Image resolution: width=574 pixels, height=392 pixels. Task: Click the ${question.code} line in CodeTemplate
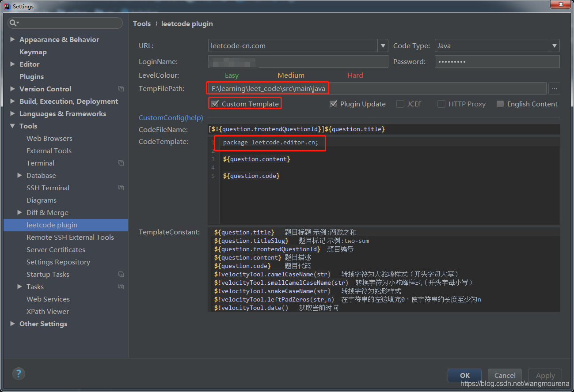(251, 176)
